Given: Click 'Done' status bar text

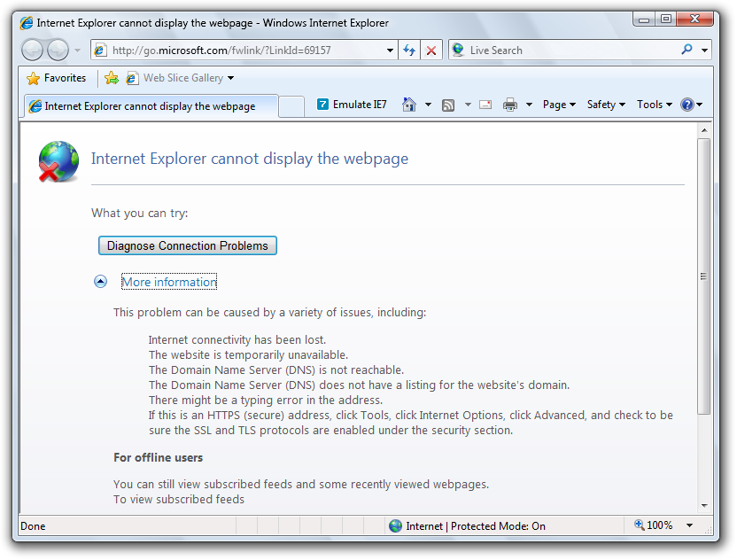Looking at the screenshot, I should [33, 526].
